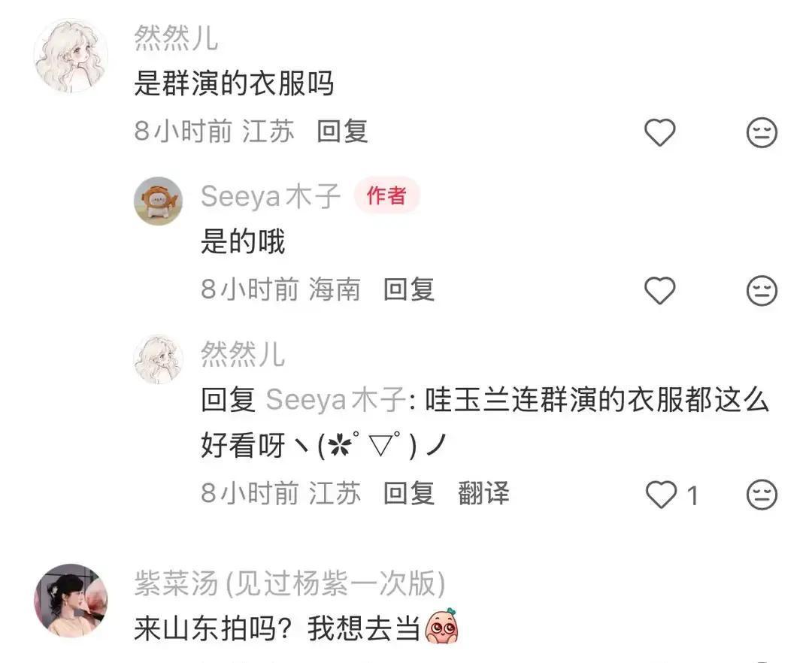Reply to 然然儿's 江苏 reply comment
This screenshot has height=663, width=812.
(x=408, y=492)
